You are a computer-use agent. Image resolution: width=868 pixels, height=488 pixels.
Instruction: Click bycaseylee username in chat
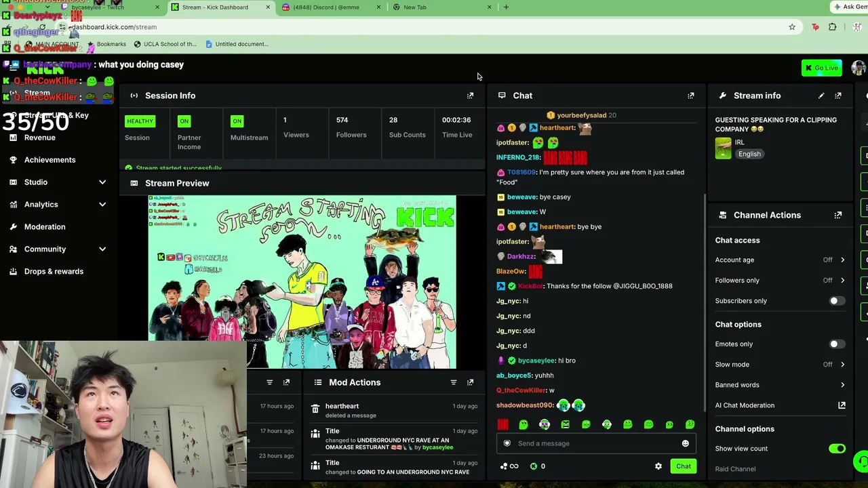click(x=536, y=361)
